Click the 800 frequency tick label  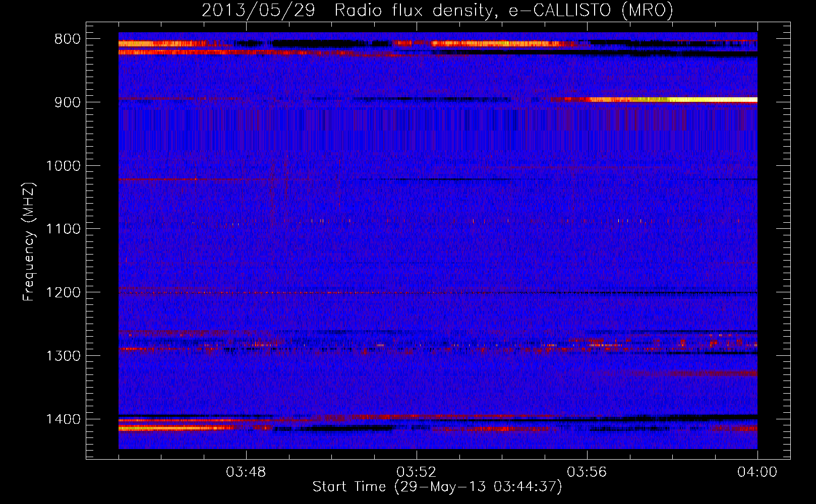coord(67,39)
